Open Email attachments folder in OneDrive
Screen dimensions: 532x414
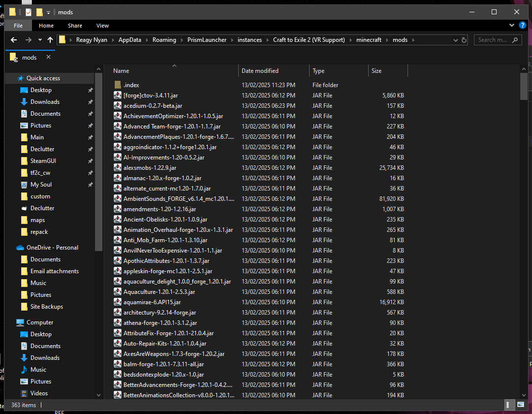[55, 271]
